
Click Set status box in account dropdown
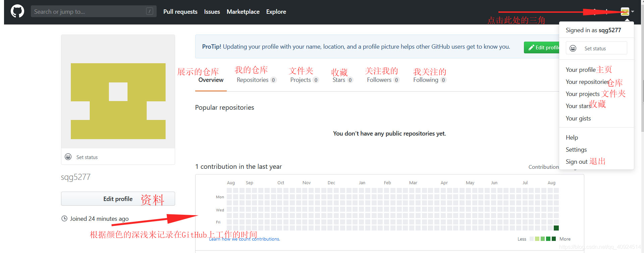pyautogui.click(x=596, y=48)
